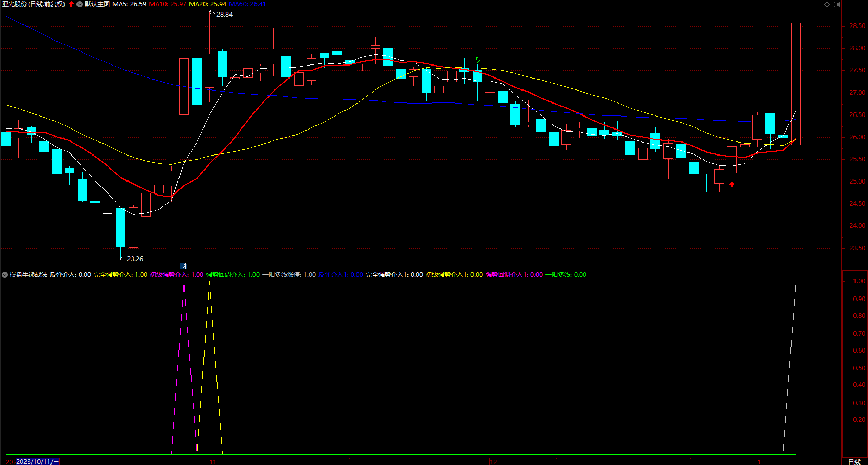Click the tall red limit-up candlestick at far right

[x=796, y=84]
